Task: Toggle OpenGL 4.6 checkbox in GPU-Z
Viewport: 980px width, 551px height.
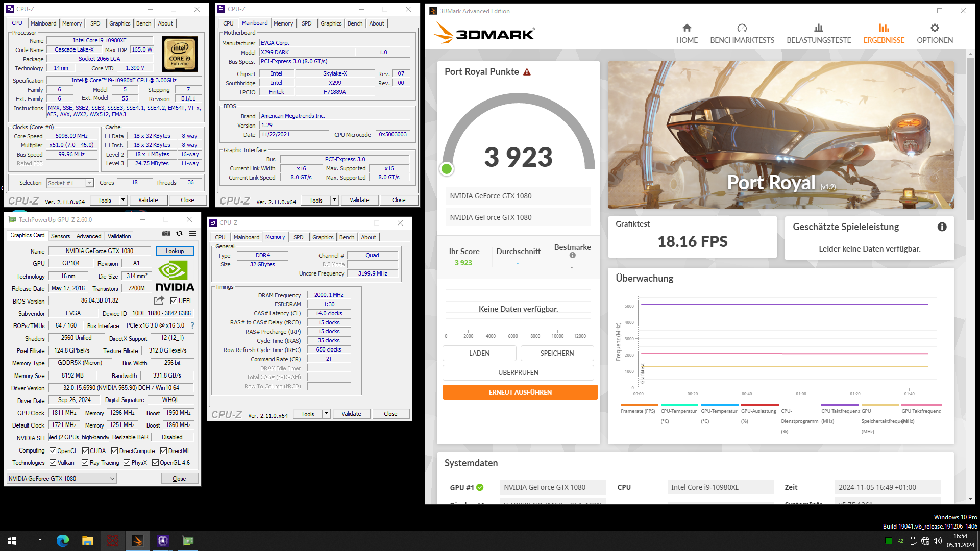Action: coord(155,463)
